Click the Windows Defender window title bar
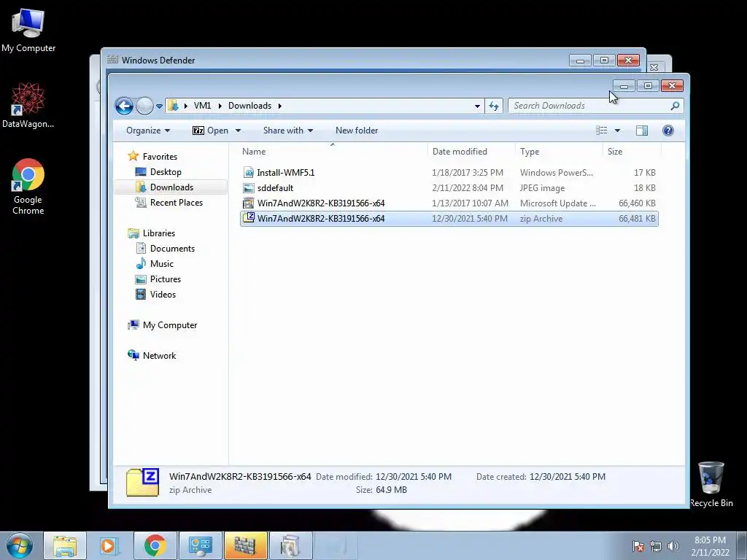Viewport: 747px width, 560px height. 333,60
